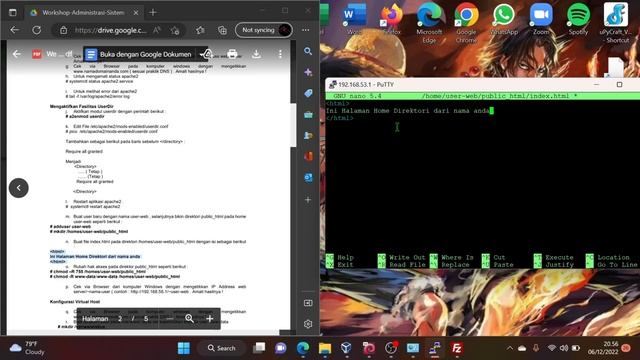Add a sidebar app with plus
The image size is (640, 360).
308,200
